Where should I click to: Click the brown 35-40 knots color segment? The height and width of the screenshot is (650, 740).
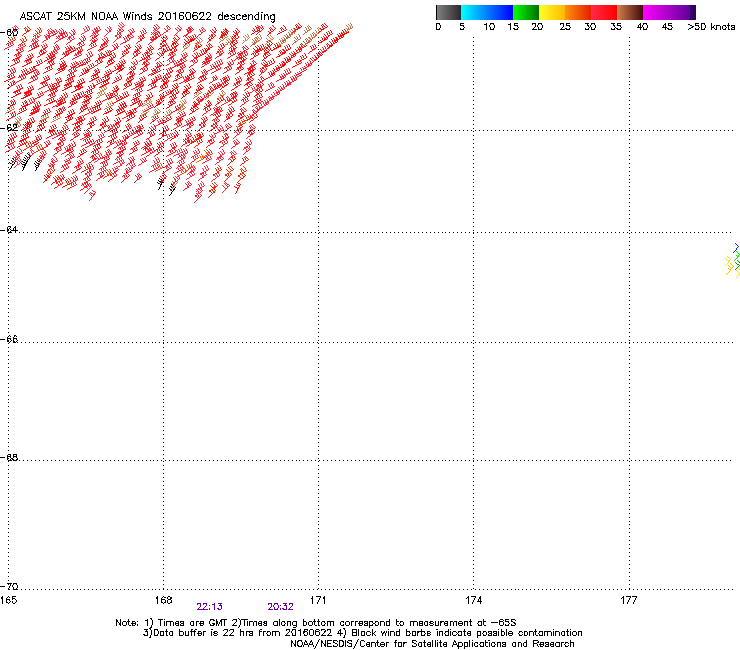click(x=630, y=12)
